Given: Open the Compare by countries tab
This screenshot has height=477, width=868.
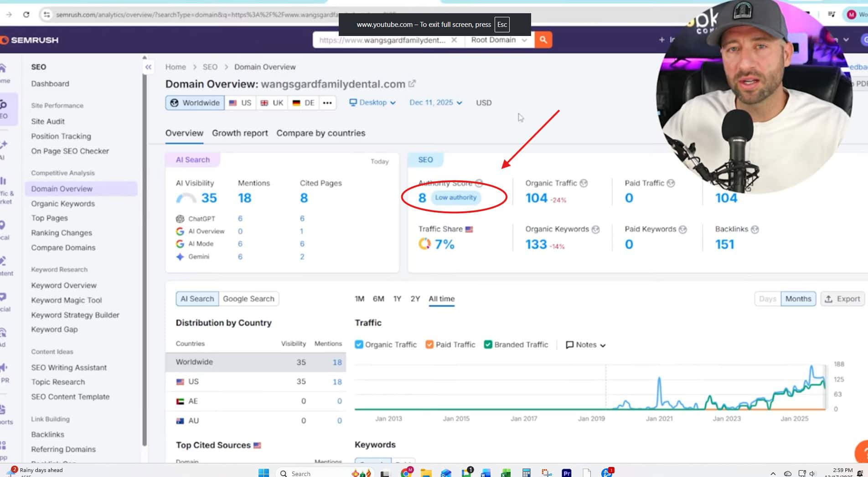Looking at the screenshot, I should point(320,133).
